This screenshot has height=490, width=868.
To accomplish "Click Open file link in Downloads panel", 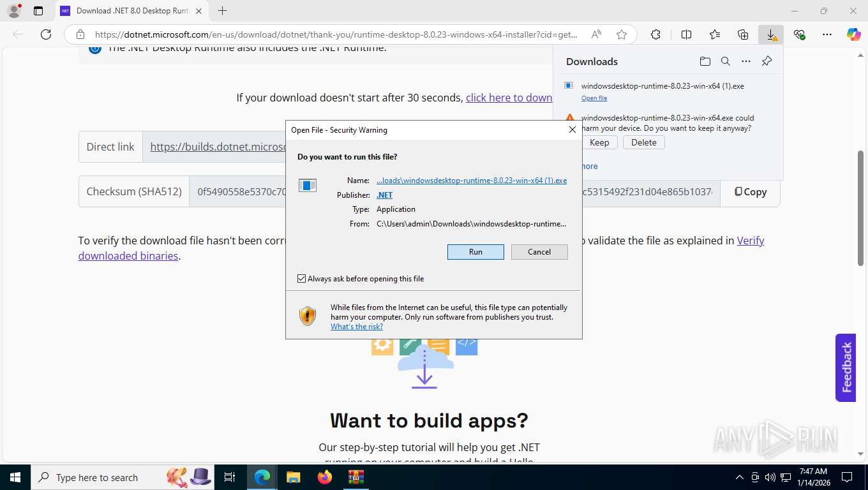I will [594, 98].
